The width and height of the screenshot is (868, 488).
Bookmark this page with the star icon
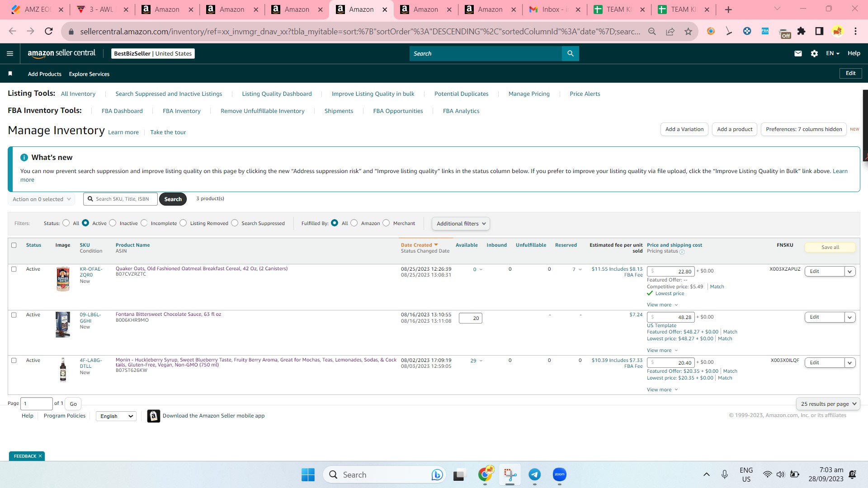(x=688, y=31)
